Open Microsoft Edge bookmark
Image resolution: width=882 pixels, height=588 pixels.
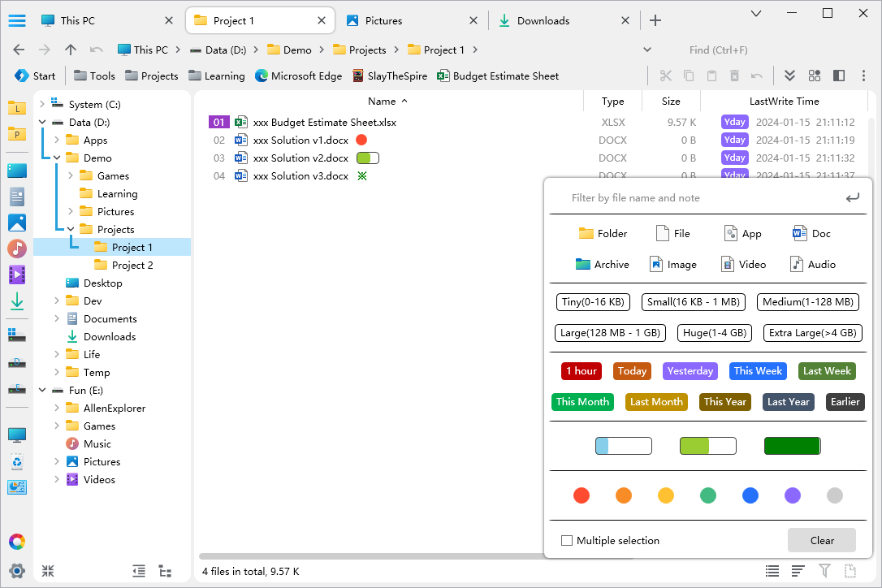coord(298,76)
